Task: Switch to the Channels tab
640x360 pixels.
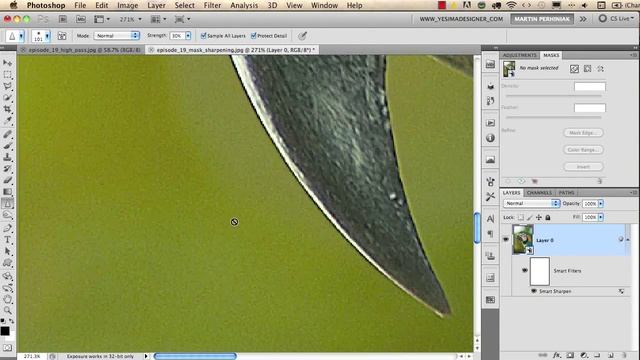Action: tap(539, 193)
